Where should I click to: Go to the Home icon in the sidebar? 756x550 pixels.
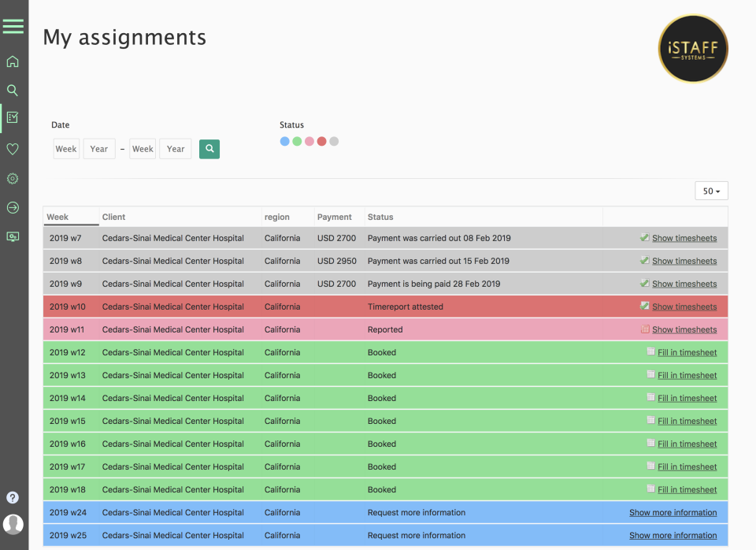13,61
